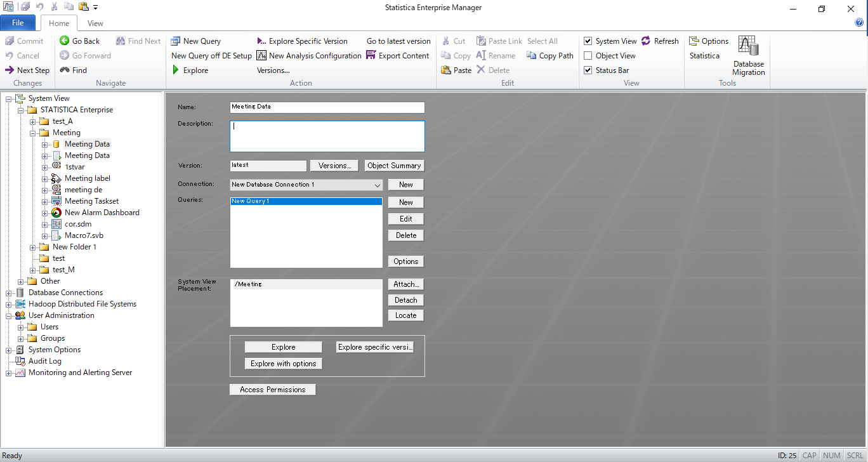
Task: Collapse the Meeting folder
Action: pyautogui.click(x=33, y=133)
